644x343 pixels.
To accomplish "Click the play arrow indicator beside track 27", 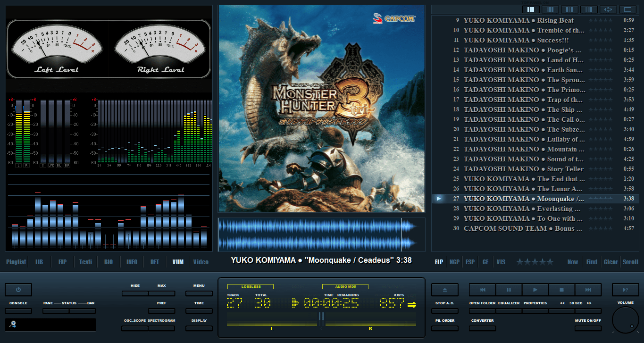I will tap(439, 199).
